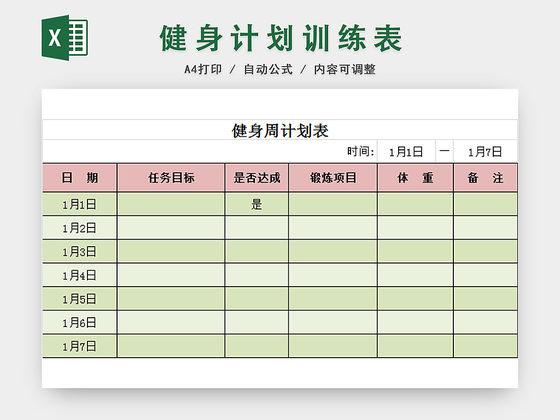Select the 1月2日 date cell
The image size is (560, 420).
pos(80,228)
